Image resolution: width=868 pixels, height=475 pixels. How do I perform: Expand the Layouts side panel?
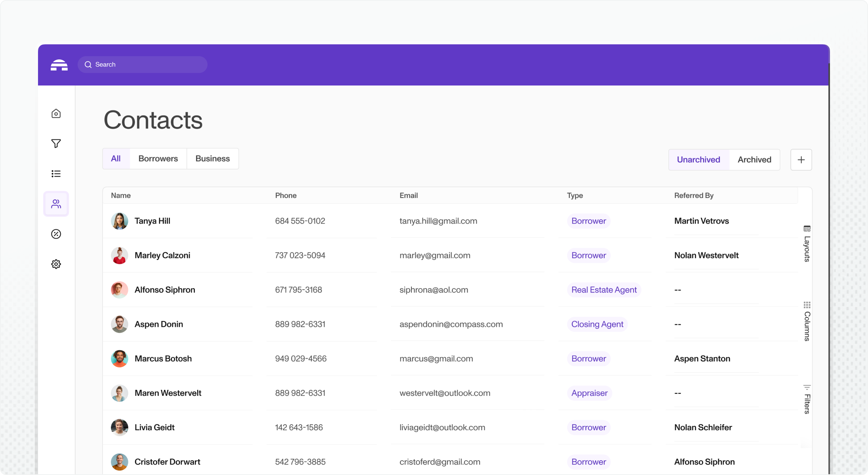807,244
